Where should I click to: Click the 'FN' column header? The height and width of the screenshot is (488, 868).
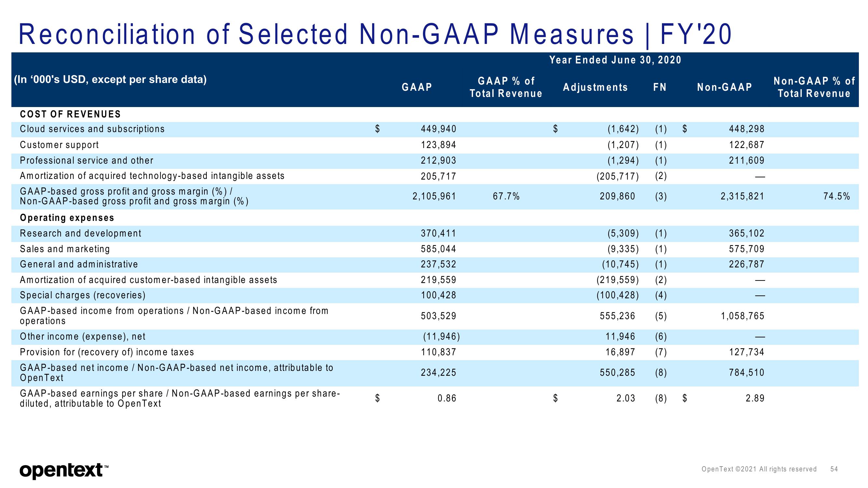coord(660,87)
